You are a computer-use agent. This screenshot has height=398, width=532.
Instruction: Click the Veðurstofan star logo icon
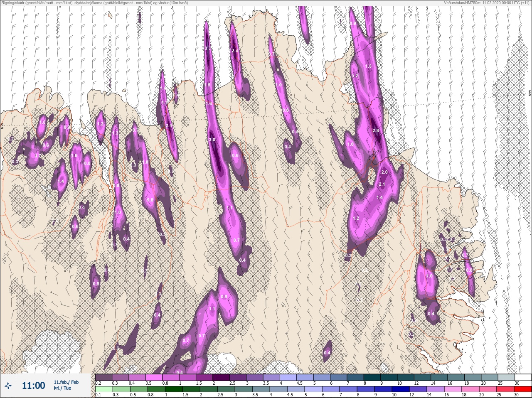pyautogui.click(x=8, y=386)
